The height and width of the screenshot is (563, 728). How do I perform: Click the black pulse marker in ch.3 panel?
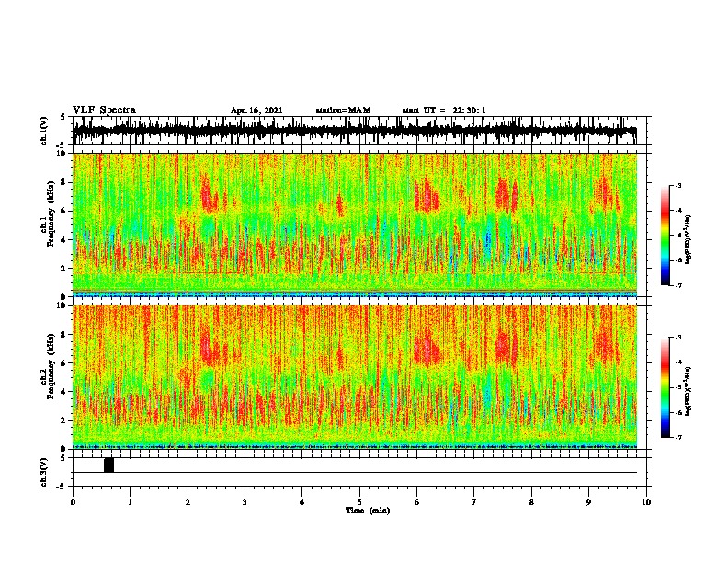point(108,465)
